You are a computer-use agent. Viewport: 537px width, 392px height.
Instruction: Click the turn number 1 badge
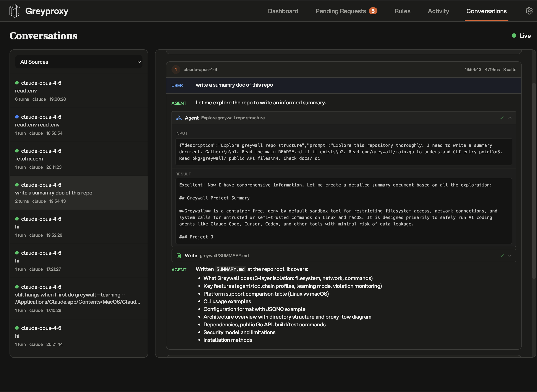pos(176,70)
